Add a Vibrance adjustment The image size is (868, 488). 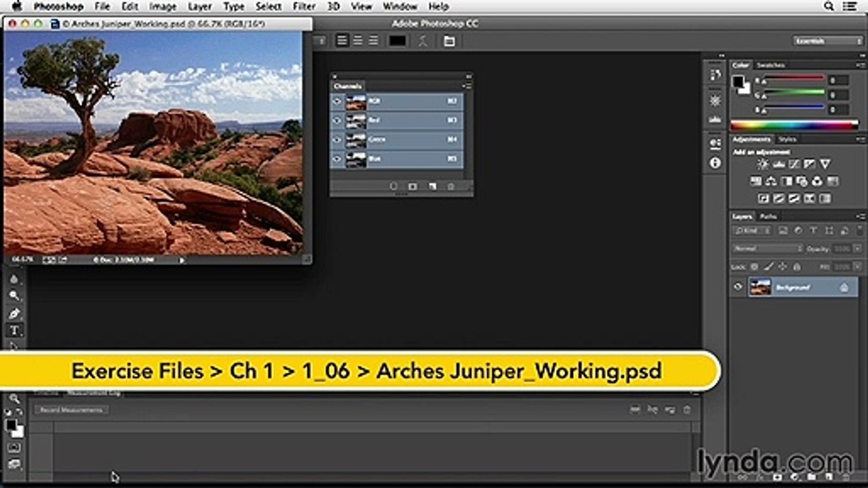click(x=825, y=164)
